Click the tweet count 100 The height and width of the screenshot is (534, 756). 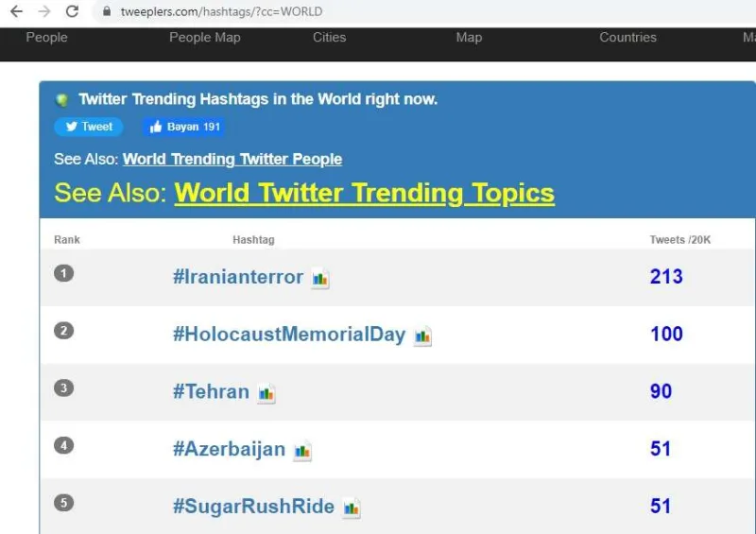(x=666, y=334)
